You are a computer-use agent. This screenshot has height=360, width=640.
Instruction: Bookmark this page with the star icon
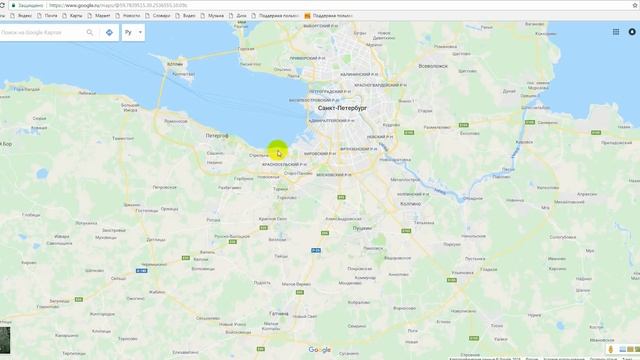[635, 6]
